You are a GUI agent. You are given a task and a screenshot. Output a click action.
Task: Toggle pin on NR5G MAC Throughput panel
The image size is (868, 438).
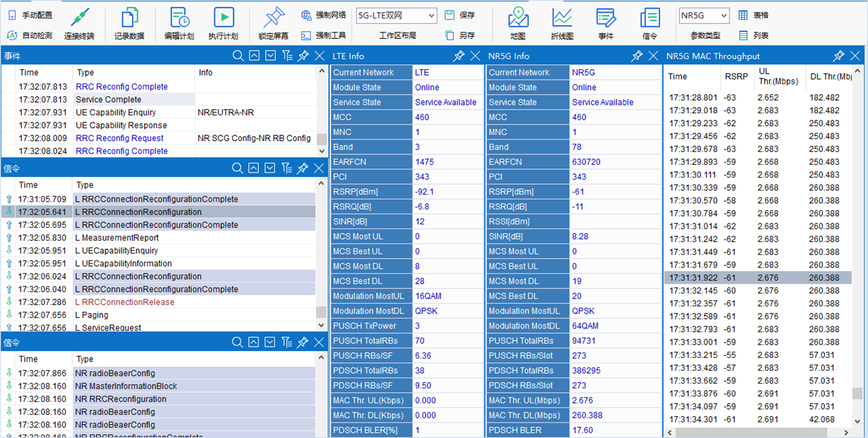point(838,56)
